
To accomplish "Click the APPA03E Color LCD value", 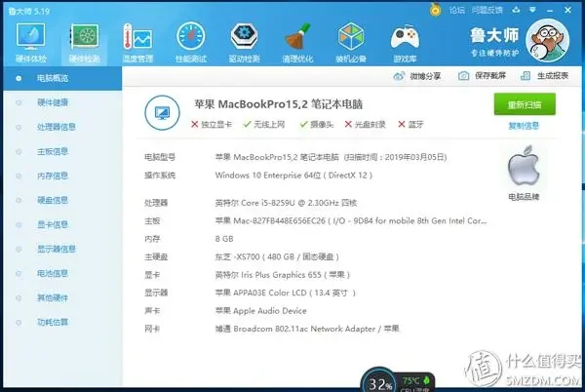I will coord(286,293).
